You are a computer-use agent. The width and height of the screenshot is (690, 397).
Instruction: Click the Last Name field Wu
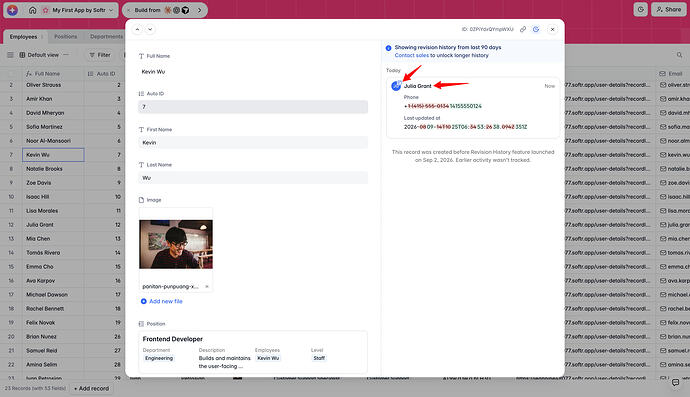coord(253,178)
